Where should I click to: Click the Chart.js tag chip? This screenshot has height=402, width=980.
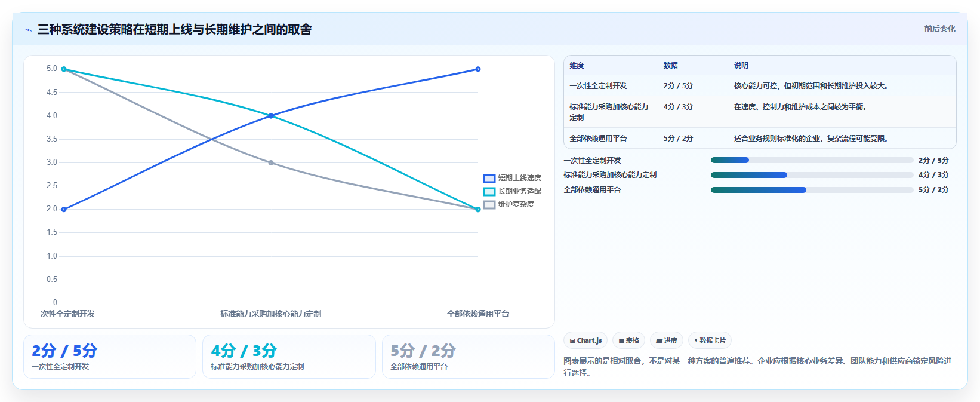(x=585, y=340)
